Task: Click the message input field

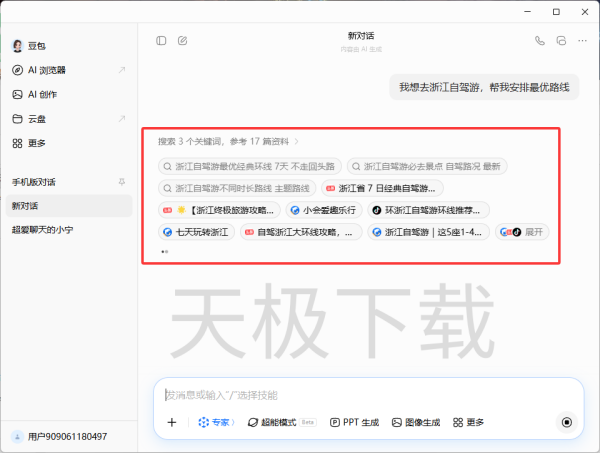Action: tap(360, 395)
